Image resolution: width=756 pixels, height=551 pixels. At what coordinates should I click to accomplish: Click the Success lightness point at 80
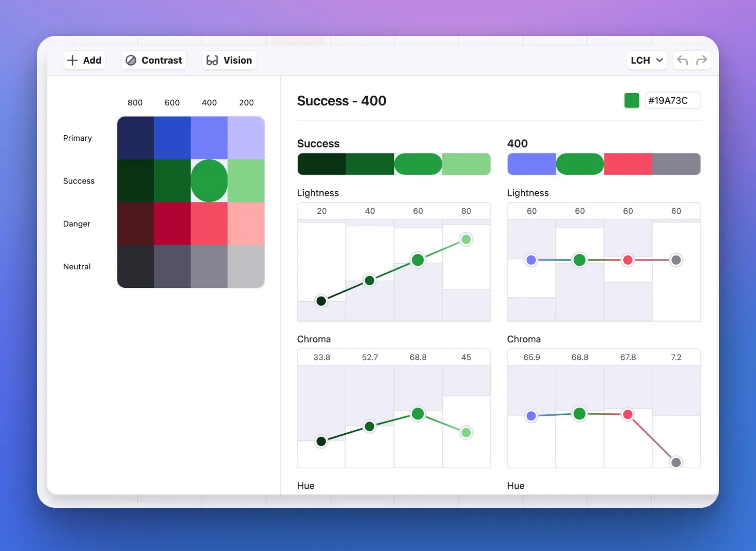pyautogui.click(x=466, y=240)
